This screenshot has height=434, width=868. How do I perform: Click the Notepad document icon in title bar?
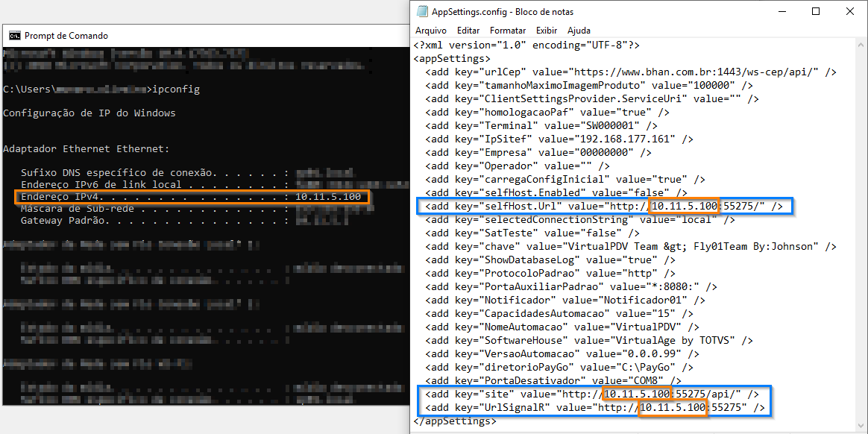click(422, 11)
